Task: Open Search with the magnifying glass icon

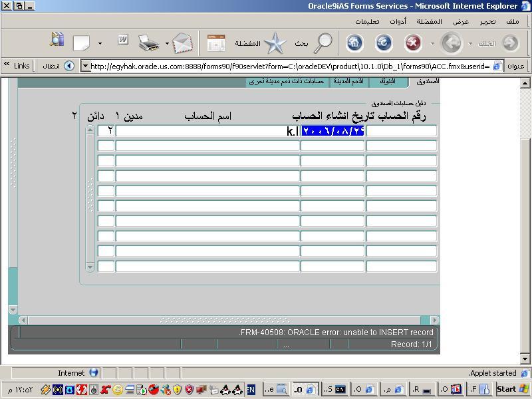Action: pyautogui.click(x=323, y=43)
